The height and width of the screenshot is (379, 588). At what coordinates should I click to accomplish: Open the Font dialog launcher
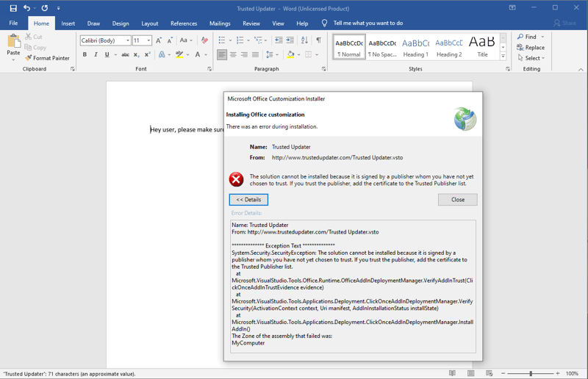209,69
